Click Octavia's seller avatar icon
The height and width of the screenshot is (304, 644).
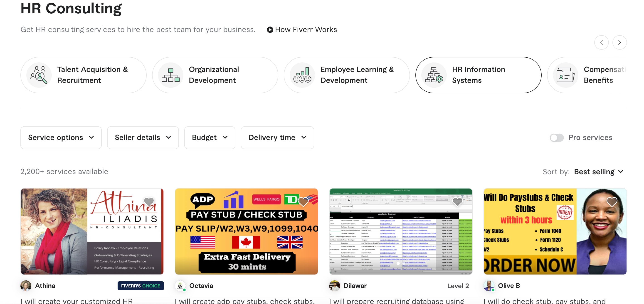[180, 286]
